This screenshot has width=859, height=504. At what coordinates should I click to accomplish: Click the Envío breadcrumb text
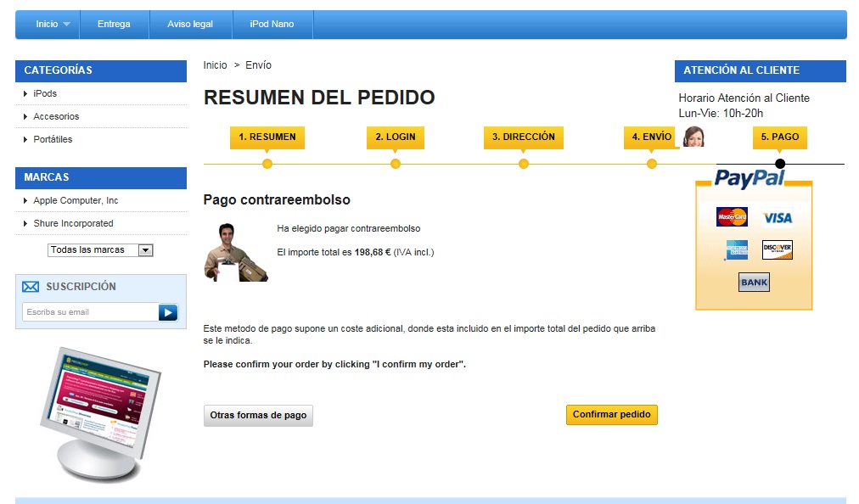258,65
